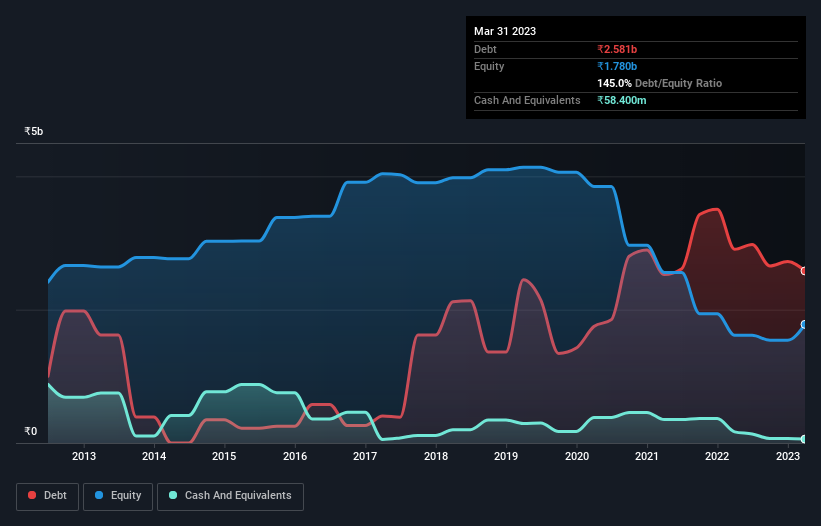Click the ₹2.581b debt value
This screenshot has height=526, width=821.
coord(617,49)
